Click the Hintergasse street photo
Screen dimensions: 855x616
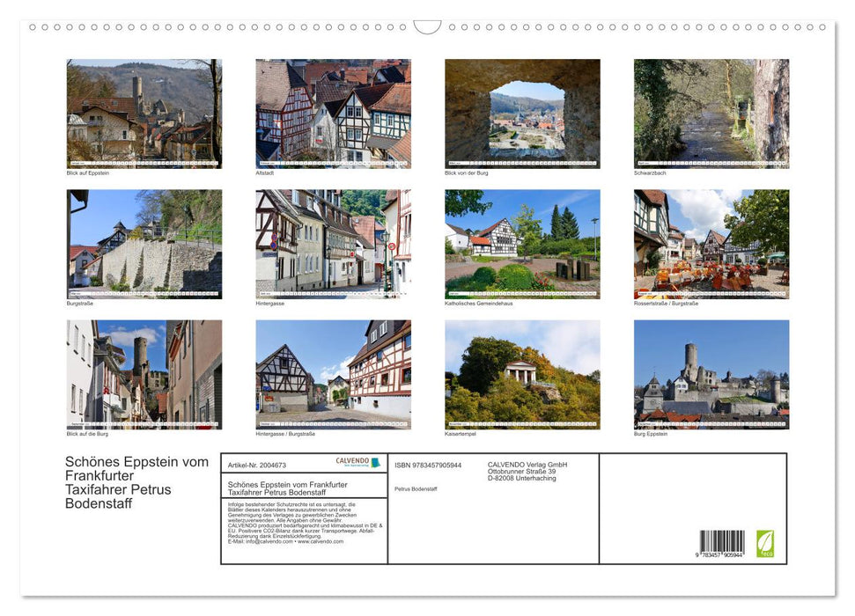point(333,244)
